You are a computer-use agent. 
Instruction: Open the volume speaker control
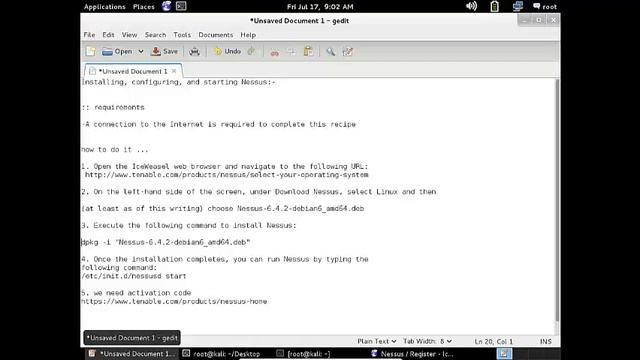tap(471, 6)
